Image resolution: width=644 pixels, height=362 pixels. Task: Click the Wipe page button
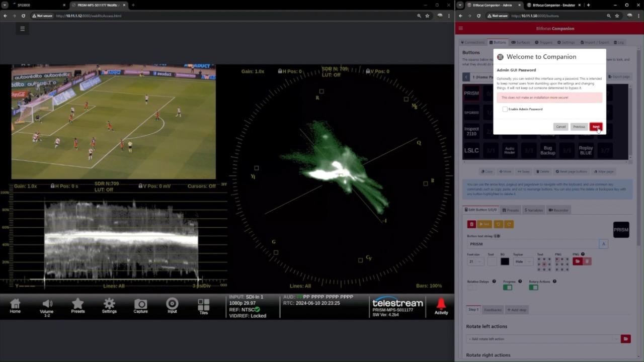[x=603, y=171]
